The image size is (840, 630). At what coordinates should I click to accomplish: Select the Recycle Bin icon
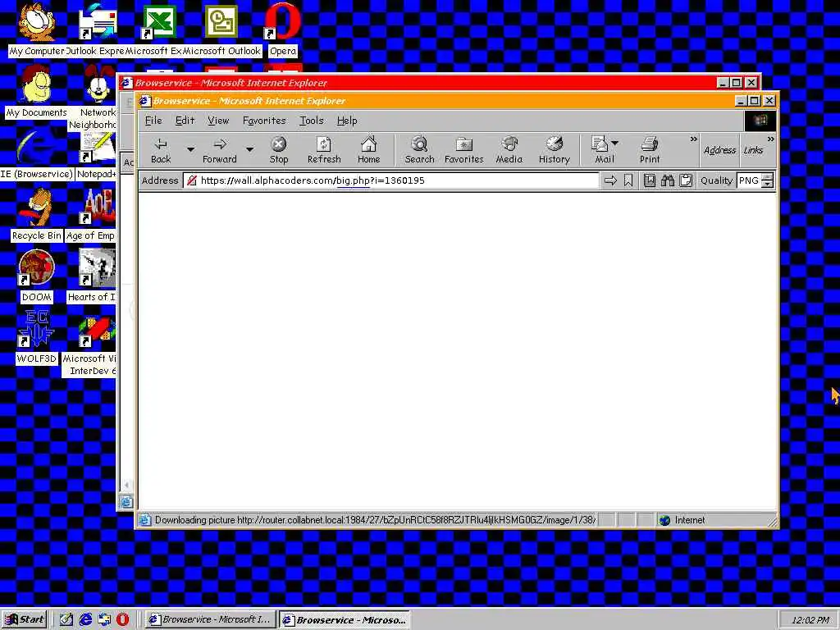(x=36, y=216)
